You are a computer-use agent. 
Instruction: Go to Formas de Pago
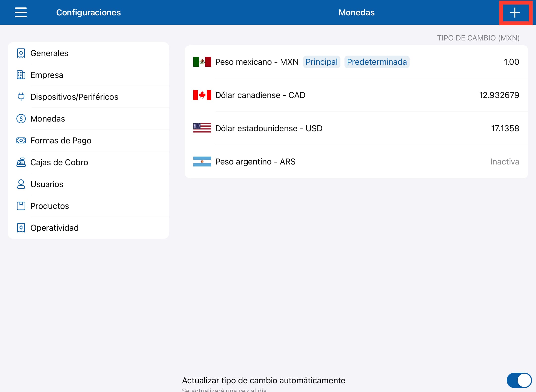(89, 140)
